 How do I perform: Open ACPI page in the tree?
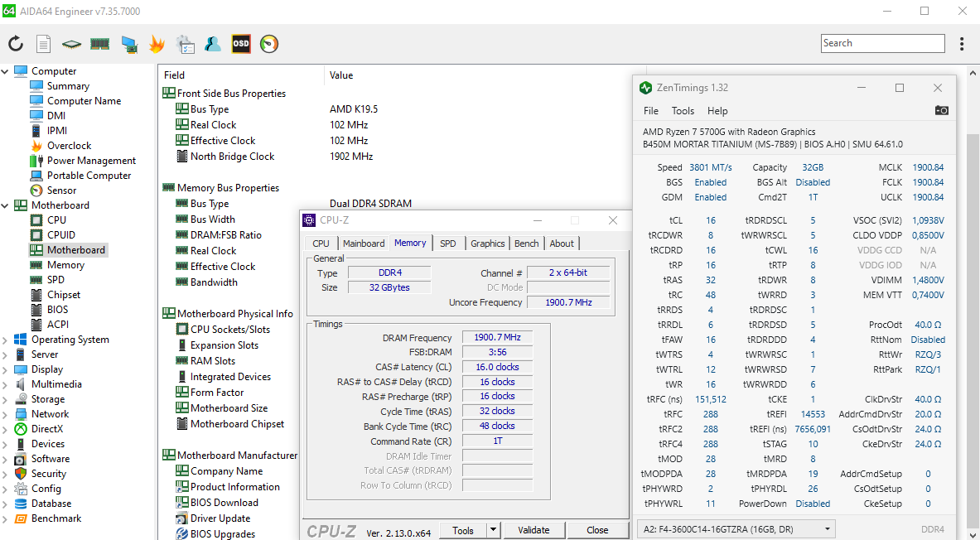tap(57, 325)
